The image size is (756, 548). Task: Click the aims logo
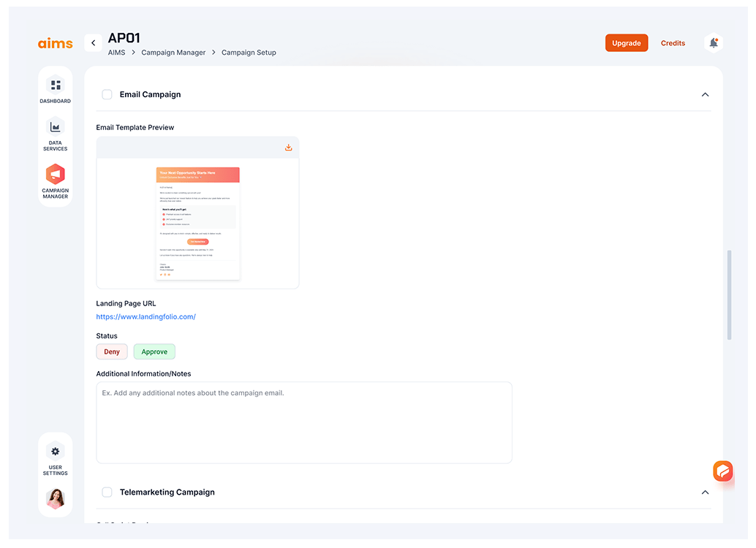(x=56, y=43)
